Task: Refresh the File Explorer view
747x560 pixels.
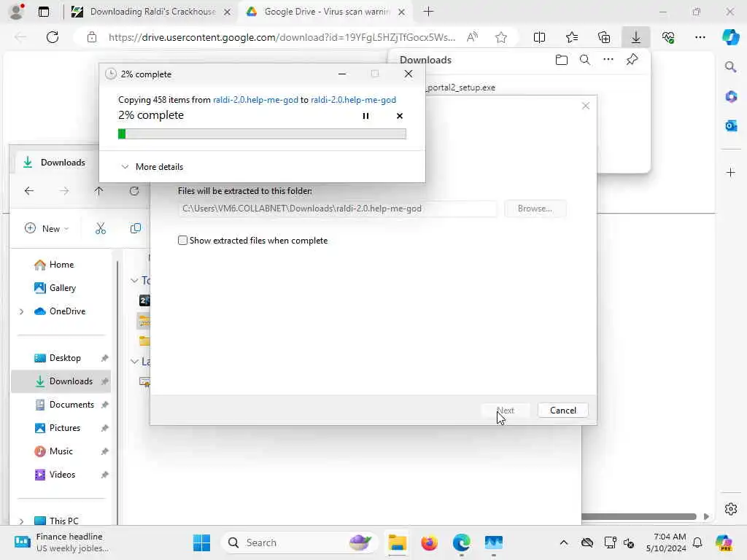Action: point(134,191)
